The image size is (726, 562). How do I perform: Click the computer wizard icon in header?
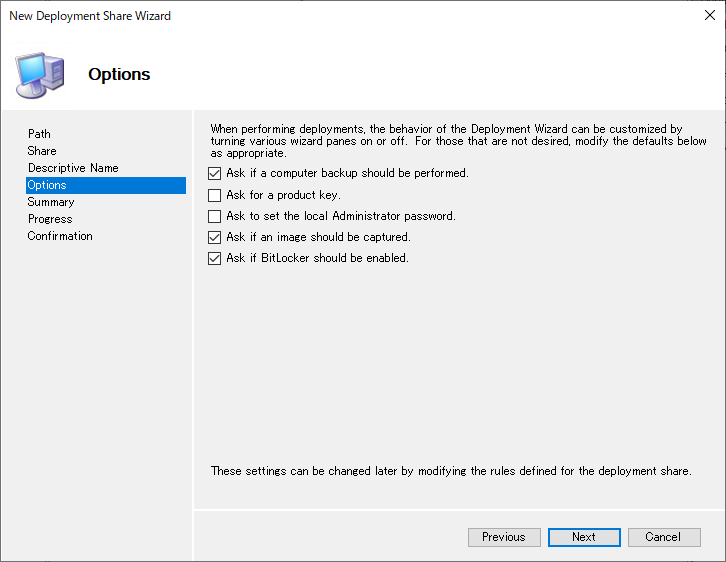(40, 75)
